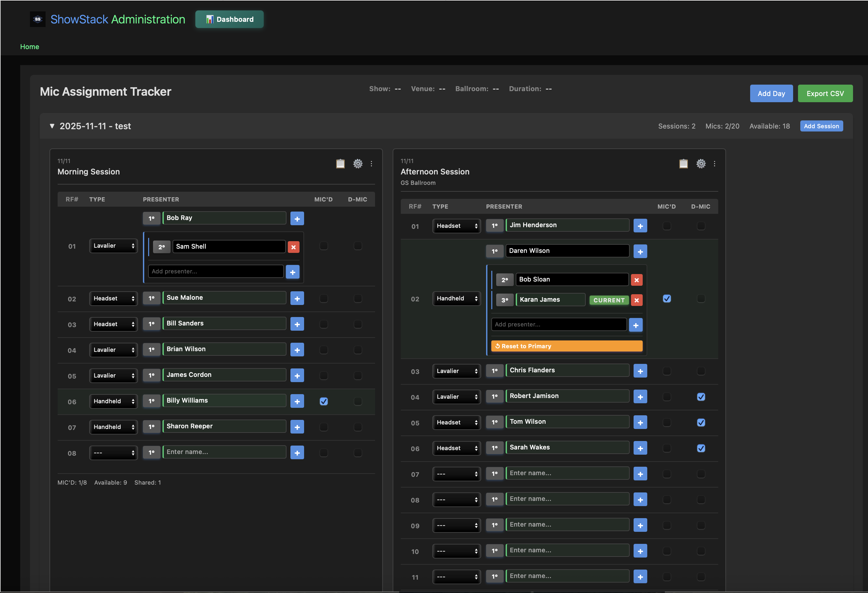Screen dimensions: 868x593
Task: Click Morning Session clipboard icon
Action: coord(340,164)
